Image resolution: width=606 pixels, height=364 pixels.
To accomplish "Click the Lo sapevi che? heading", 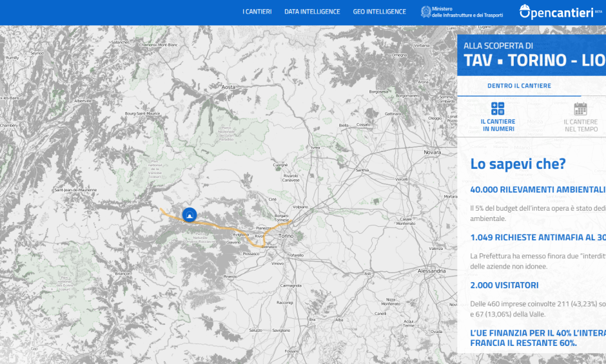I will pyautogui.click(x=518, y=164).
